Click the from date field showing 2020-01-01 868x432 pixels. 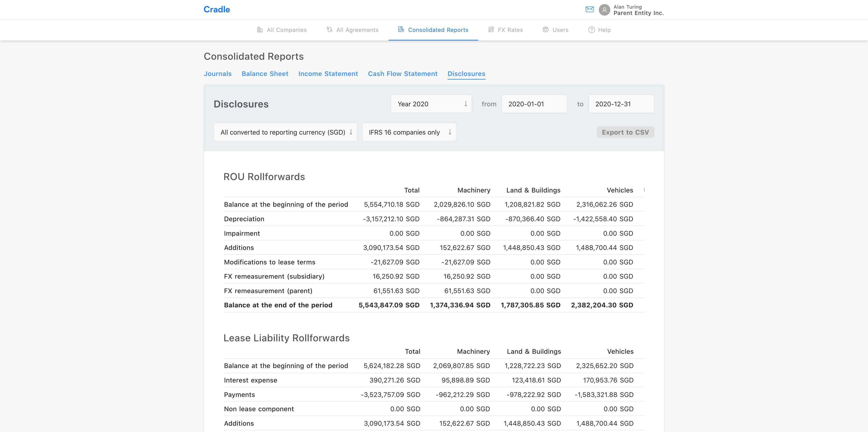534,104
